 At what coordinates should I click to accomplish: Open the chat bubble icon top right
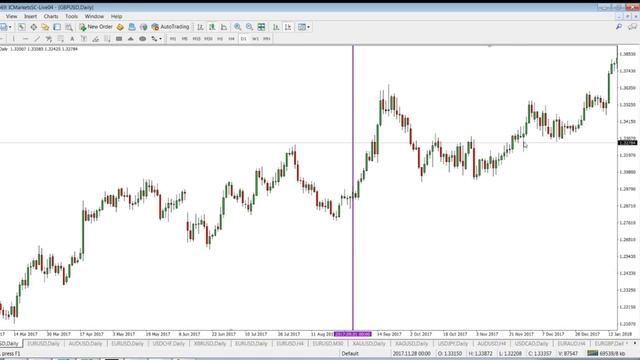click(x=632, y=27)
